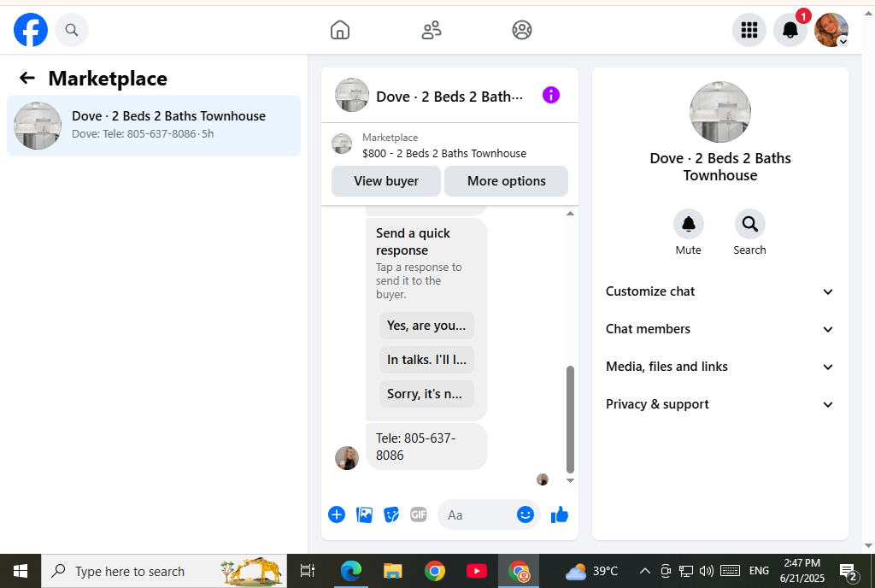Go to Home feed icon
The image size is (875, 588).
340,30
